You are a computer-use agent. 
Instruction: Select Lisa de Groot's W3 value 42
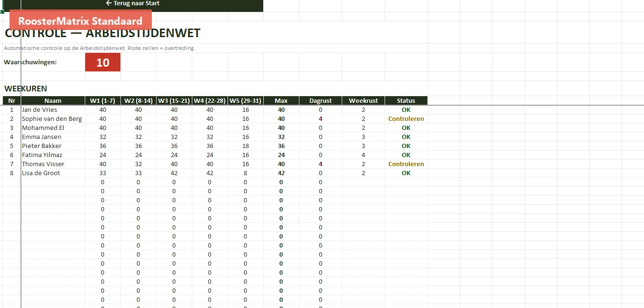coord(174,173)
